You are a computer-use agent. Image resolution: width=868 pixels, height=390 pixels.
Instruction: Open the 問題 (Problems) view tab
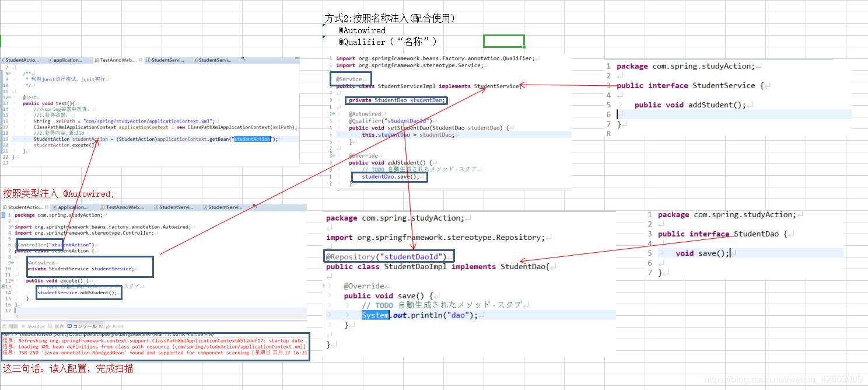pyautogui.click(x=10, y=326)
